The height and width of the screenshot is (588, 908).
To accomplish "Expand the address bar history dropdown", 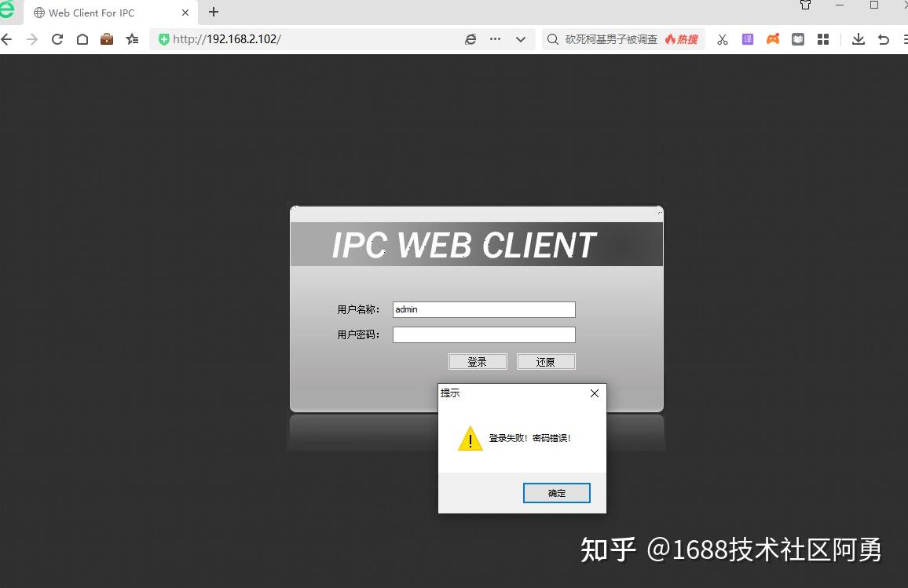I will 521,38.
